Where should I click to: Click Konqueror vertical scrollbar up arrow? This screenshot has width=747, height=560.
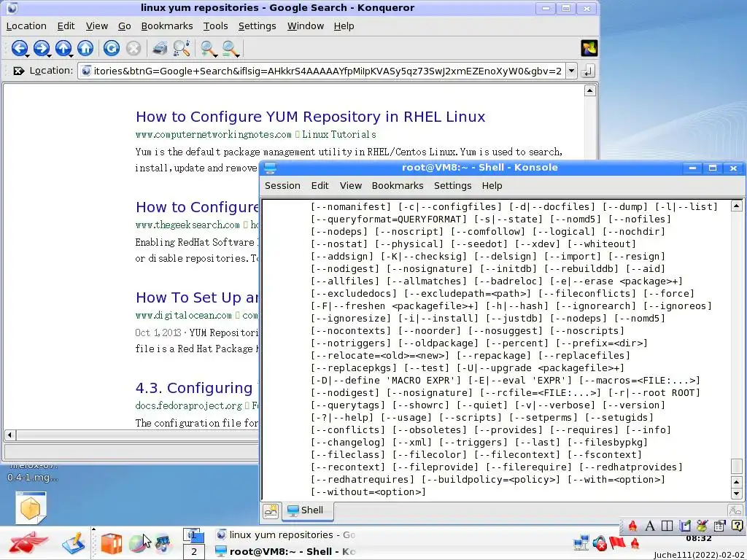[589, 90]
